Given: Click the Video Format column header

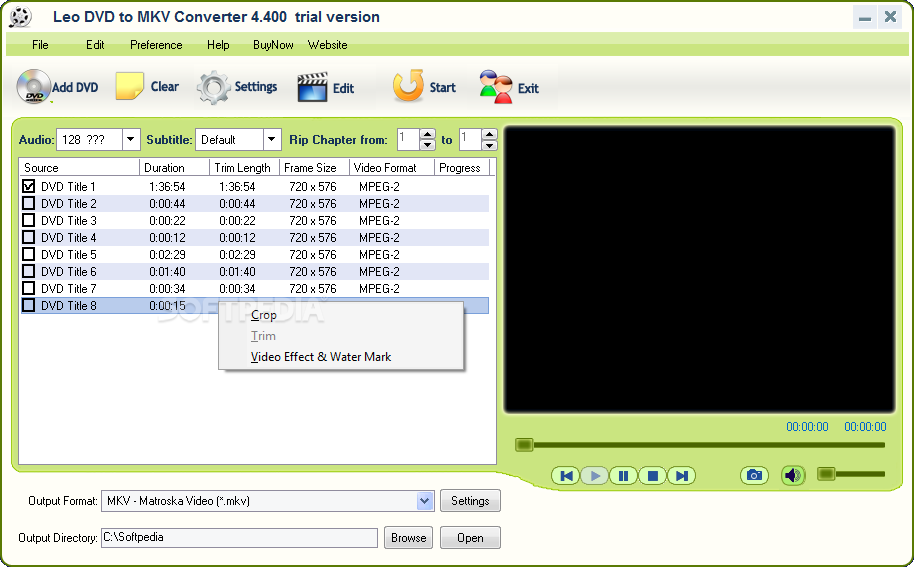Looking at the screenshot, I should pyautogui.click(x=392, y=168).
